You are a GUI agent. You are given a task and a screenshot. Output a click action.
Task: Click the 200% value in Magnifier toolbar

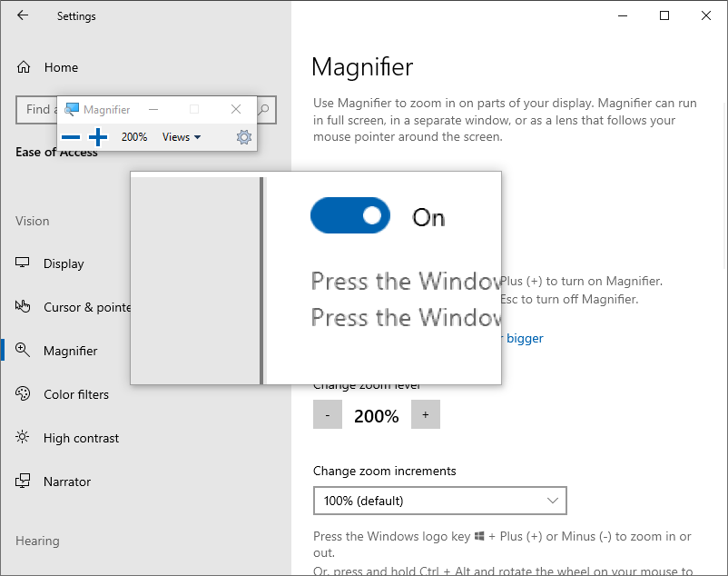tap(134, 137)
